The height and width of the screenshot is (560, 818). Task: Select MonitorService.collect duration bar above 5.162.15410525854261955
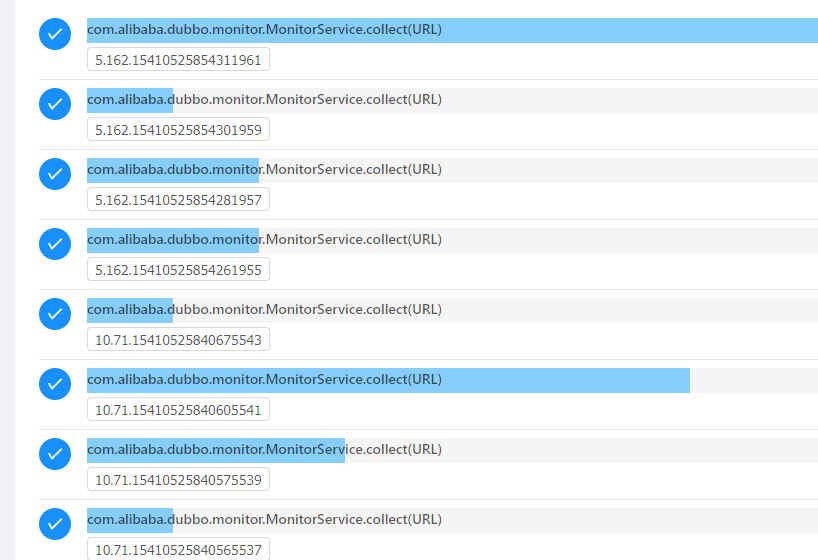click(452, 240)
